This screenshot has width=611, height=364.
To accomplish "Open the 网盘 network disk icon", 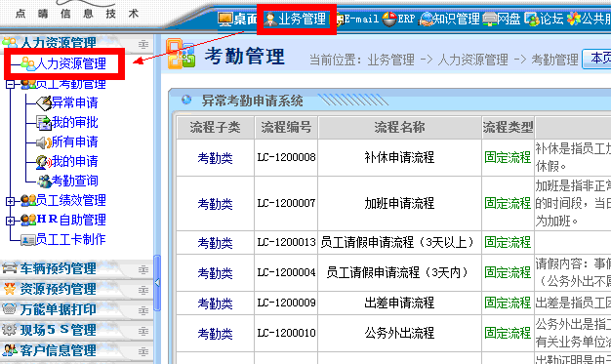I will (x=489, y=20).
